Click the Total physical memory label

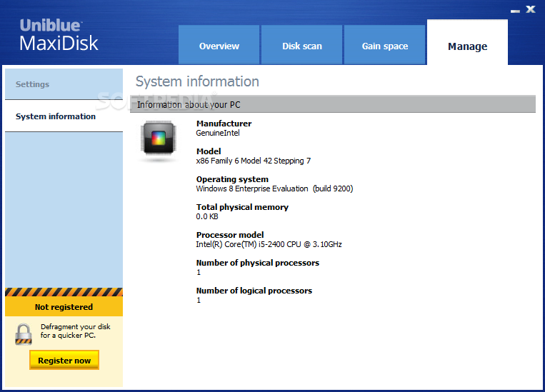tap(242, 207)
